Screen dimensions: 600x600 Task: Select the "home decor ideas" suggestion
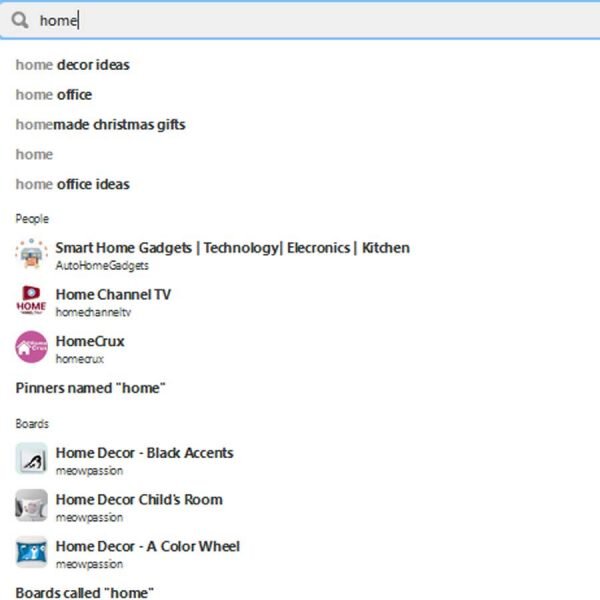(x=73, y=65)
